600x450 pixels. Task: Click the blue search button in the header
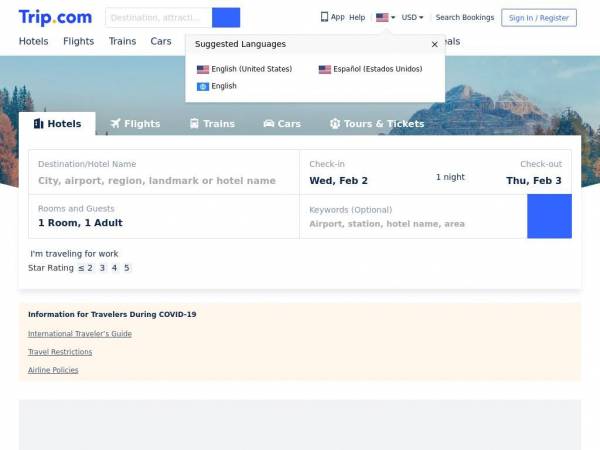[x=226, y=18]
